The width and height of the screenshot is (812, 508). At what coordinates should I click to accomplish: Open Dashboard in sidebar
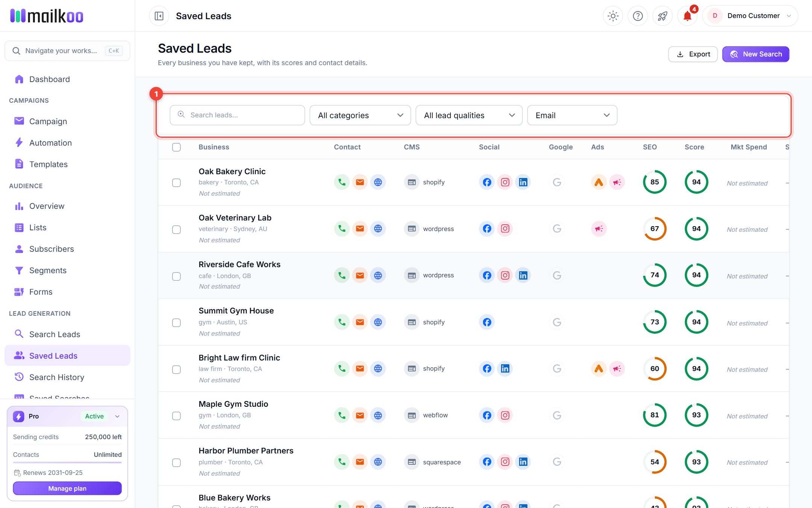pyautogui.click(x=68, y=79)
